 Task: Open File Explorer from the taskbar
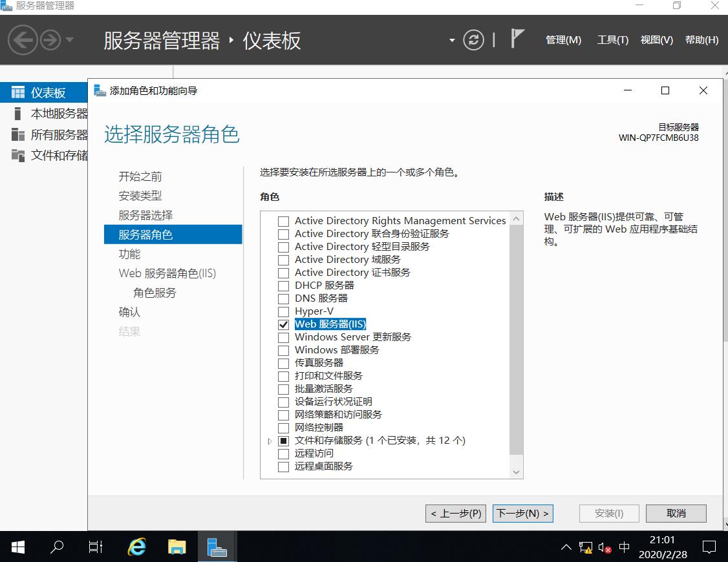tap(177, 546)
